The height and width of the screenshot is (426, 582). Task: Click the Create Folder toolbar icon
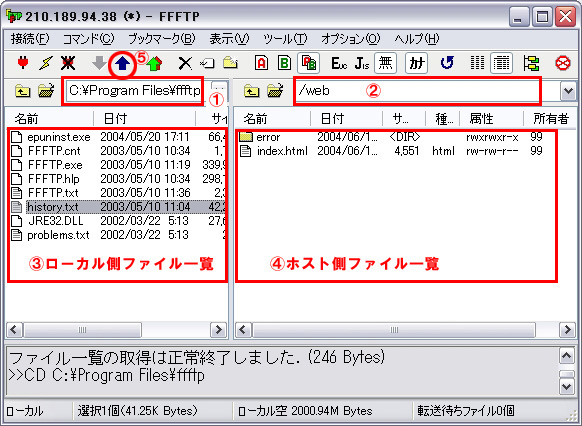(x=230, y=63)
